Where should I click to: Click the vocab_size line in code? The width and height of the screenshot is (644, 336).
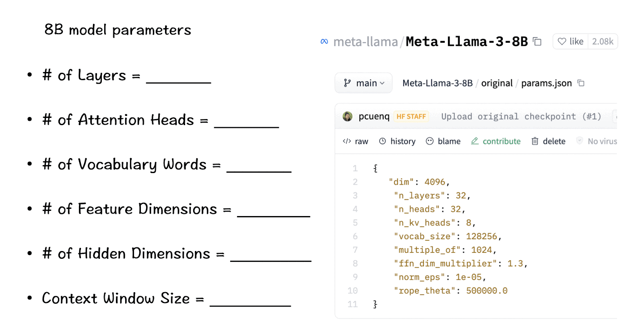point(447,236)
